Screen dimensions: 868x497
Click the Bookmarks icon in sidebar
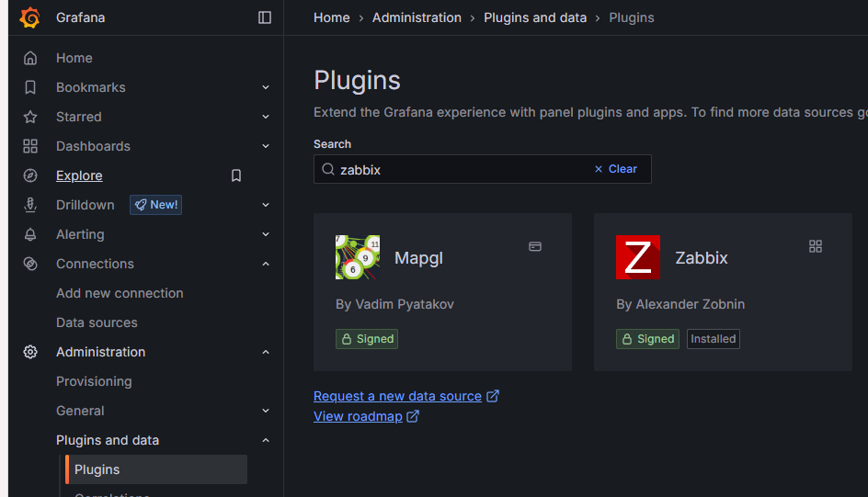click(x=30, y=87)
